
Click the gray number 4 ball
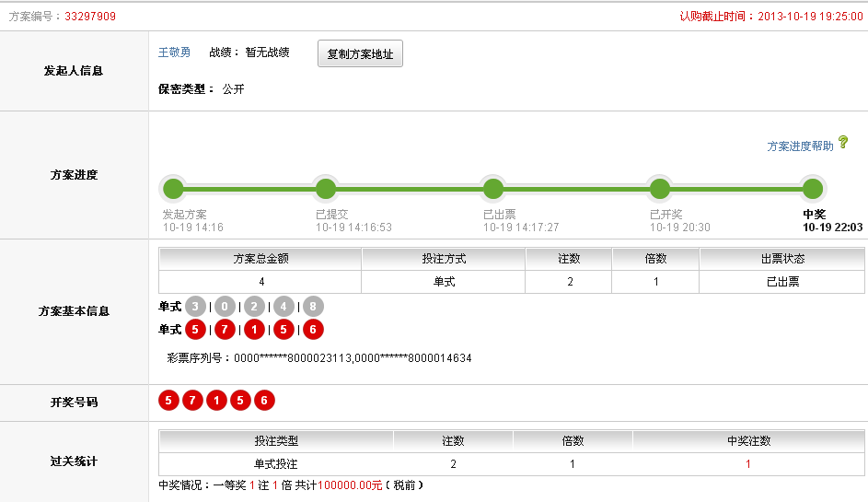[284, 307]
